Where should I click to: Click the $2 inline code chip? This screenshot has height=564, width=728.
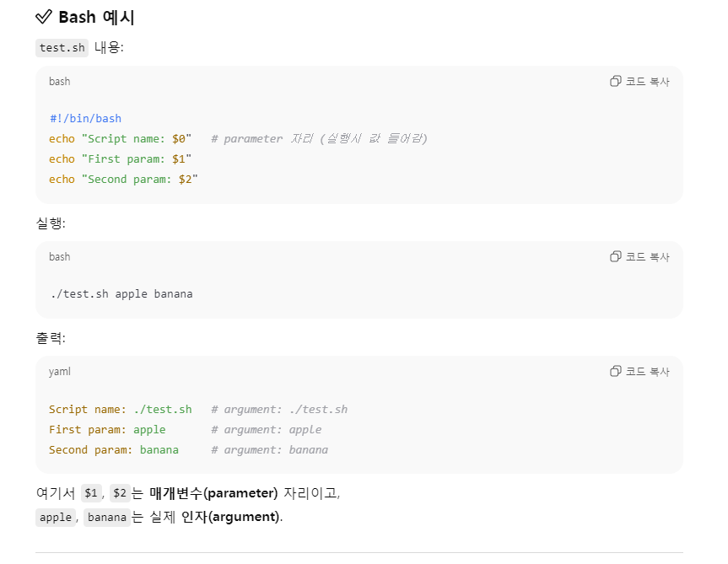click(120, 492)
